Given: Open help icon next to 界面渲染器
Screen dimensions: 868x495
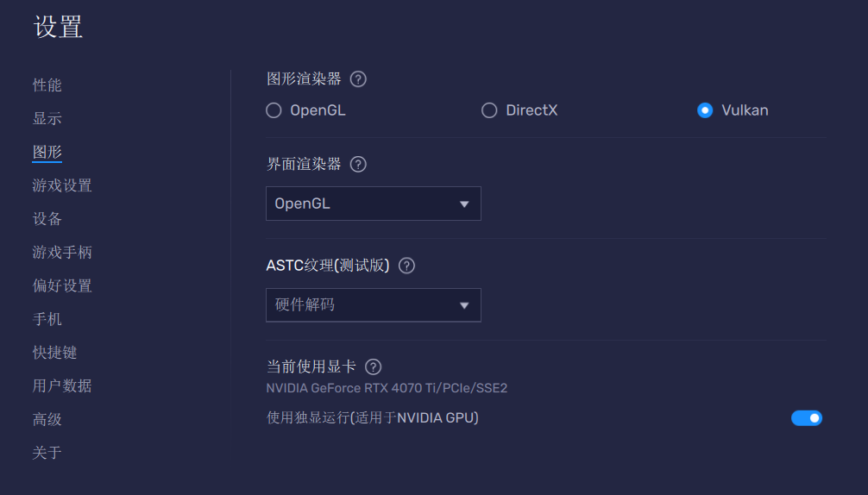Looking at the screenshot, I should (x=358, y=164).
